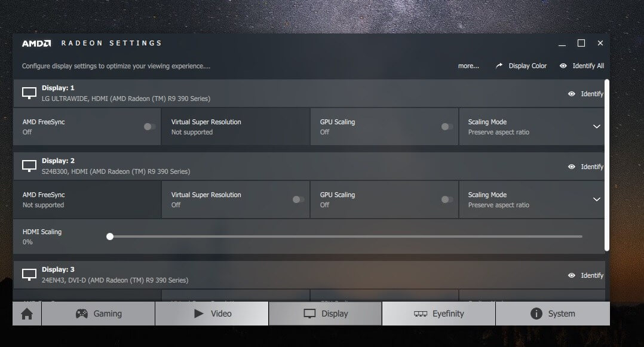
Task: Select the Display tab
Action: (x=325, y=314)
